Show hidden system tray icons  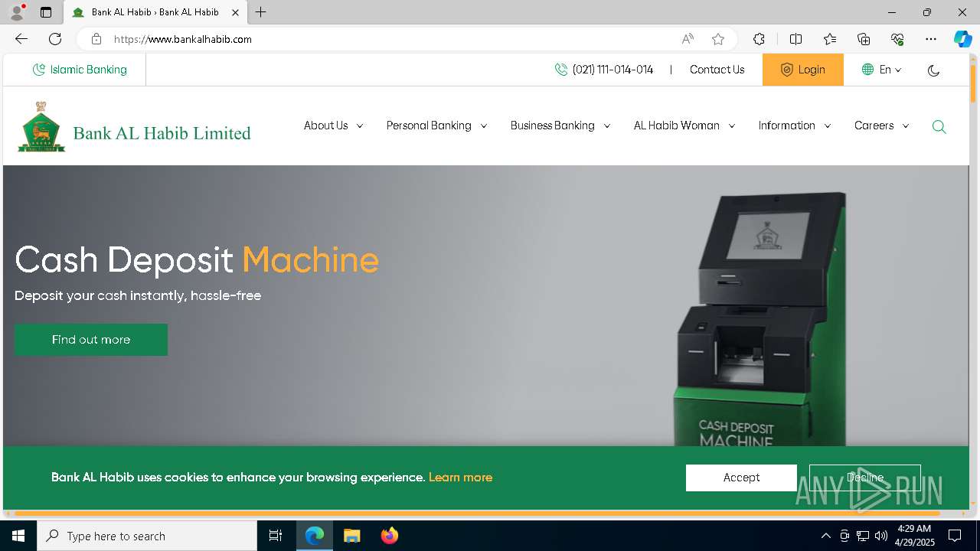tap(825, 536)
